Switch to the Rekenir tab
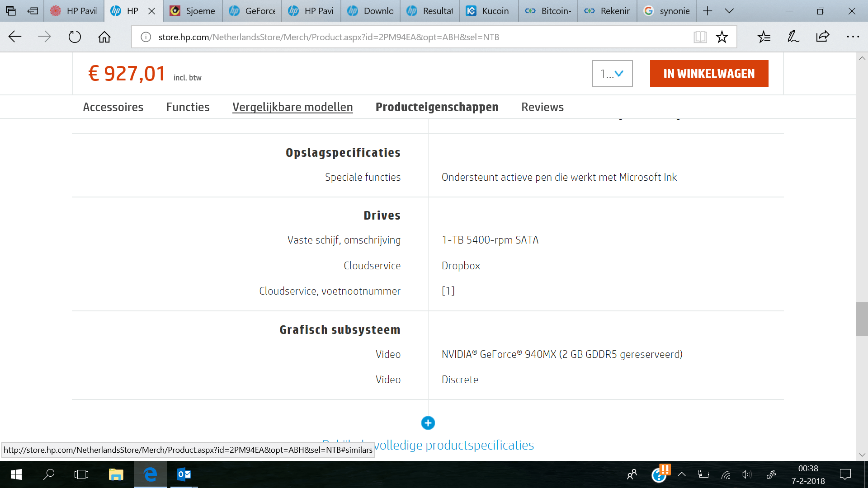 click(x=607, y=11)
